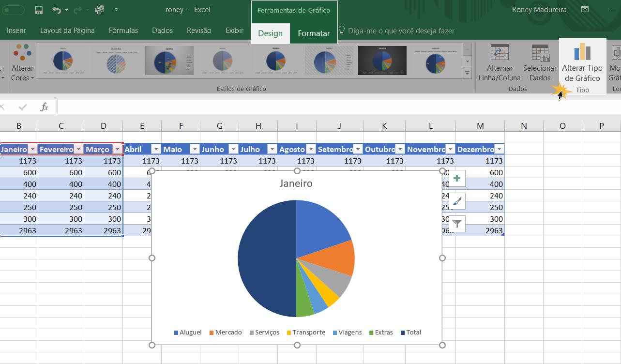
Task: Select the Janeiro chart title
Action: coord(296,183)
